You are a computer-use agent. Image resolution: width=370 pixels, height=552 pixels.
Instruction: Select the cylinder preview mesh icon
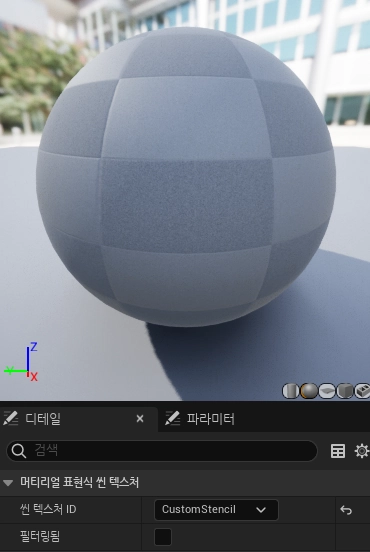[x=290, y=391]
